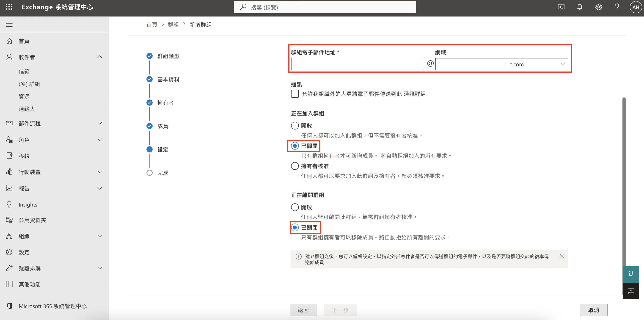This screenshot has width=644, height=320.
Task: Click the 下一步 next button
Action: pyautogui.click(x=340, y=310)
